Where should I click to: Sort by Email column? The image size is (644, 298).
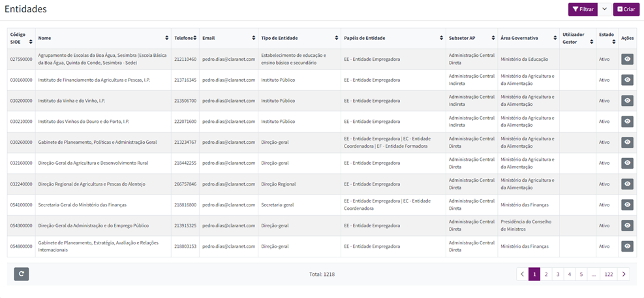pyautogui.click(x=254, y=38)
